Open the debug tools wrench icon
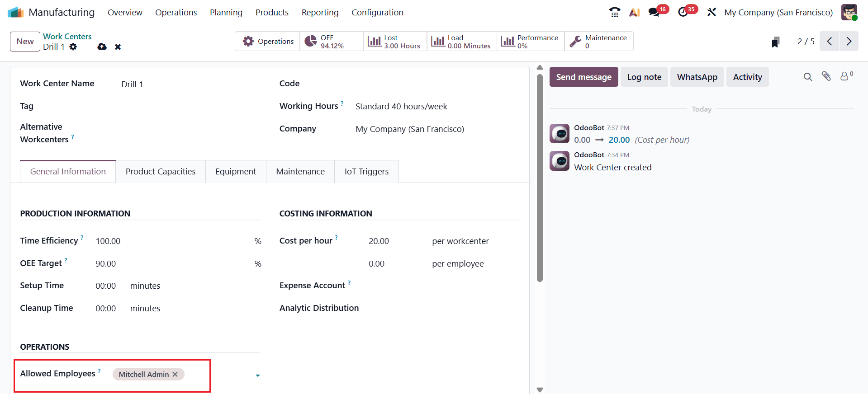Image resolution: width=868 pixels, height=394 pixels. pyautogui.click(x=711, y=12)
